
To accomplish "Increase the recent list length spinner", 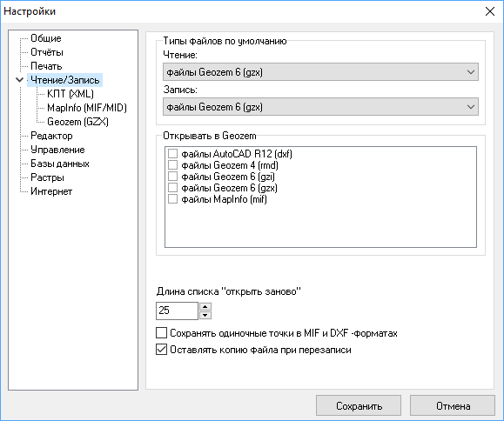I will [205, 307].
